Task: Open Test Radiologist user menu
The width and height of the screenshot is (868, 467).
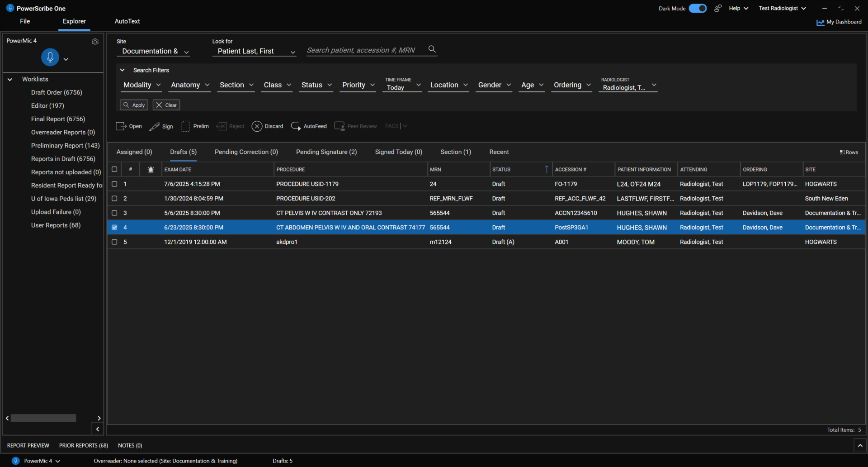Action: (782, 8)
